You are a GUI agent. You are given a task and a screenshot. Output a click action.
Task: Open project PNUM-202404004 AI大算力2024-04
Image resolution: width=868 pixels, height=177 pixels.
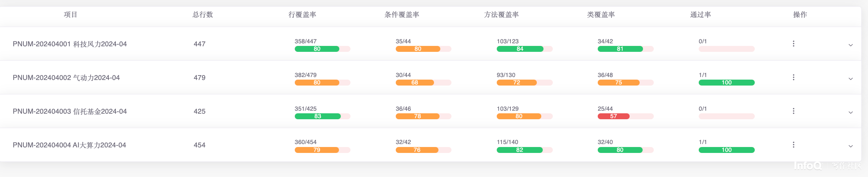pyautogui.click(x=69, y=145)
